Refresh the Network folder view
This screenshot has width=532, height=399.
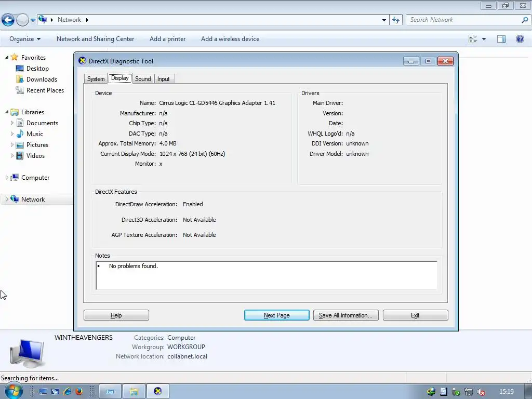click(x=395, y=20)
